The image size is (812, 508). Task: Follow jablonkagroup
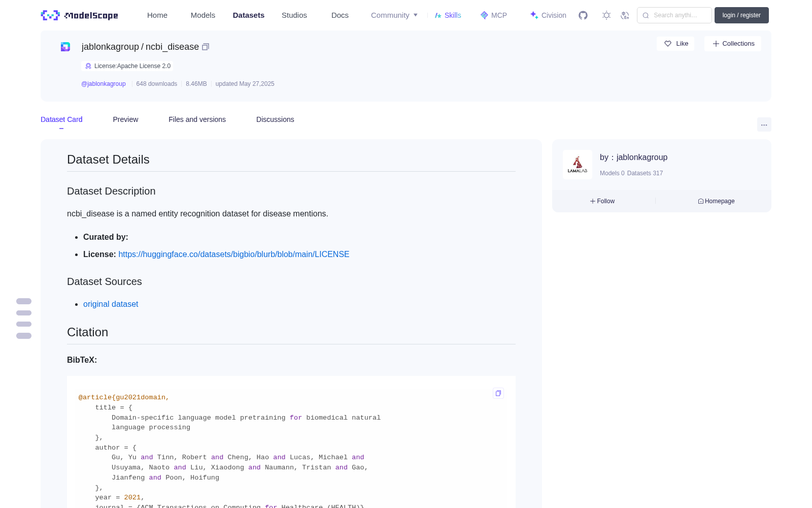tap(602, 201)
